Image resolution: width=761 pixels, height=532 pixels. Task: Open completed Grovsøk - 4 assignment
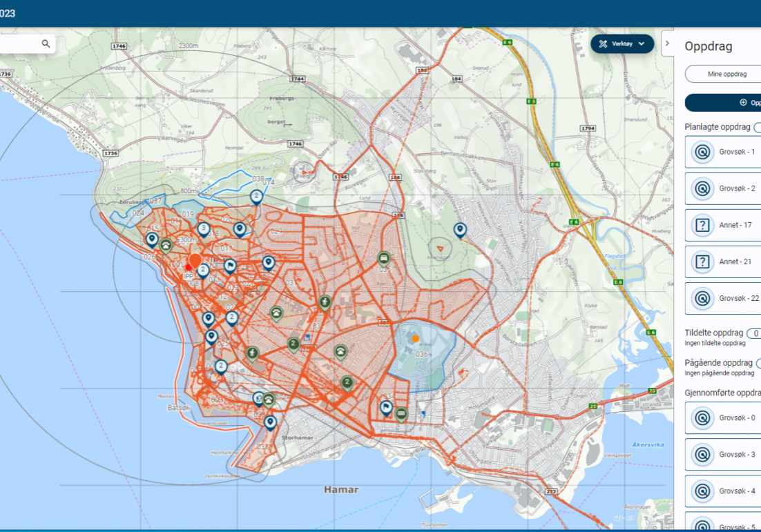[722, 491]
